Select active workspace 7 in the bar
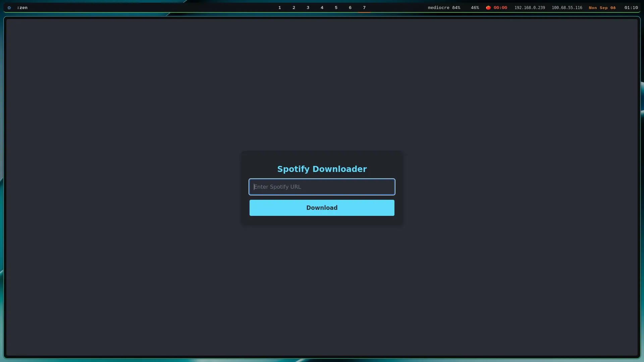644x362 pixels. 364,7
